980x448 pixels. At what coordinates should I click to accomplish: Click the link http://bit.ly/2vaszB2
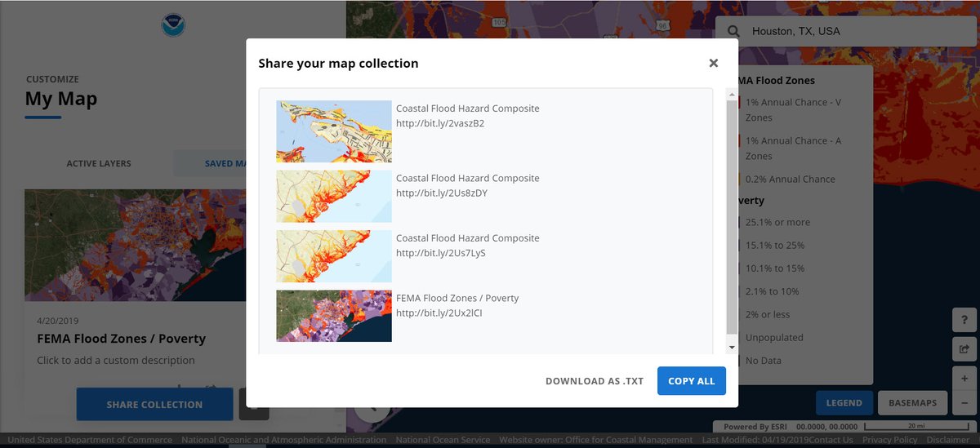pyautogui.click(x=440, y=123)
